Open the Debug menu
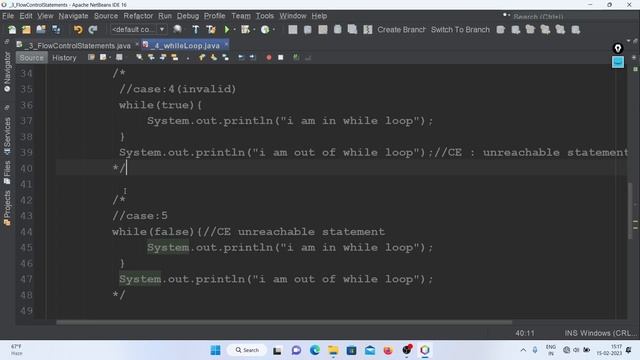Viewport: 640px width, 360px height. pos(188,16)
